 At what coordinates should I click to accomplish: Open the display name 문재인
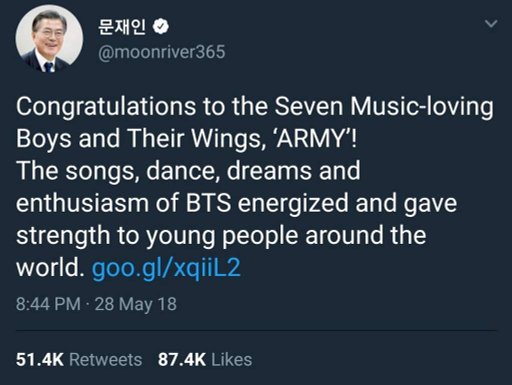[x=122, y=27]
